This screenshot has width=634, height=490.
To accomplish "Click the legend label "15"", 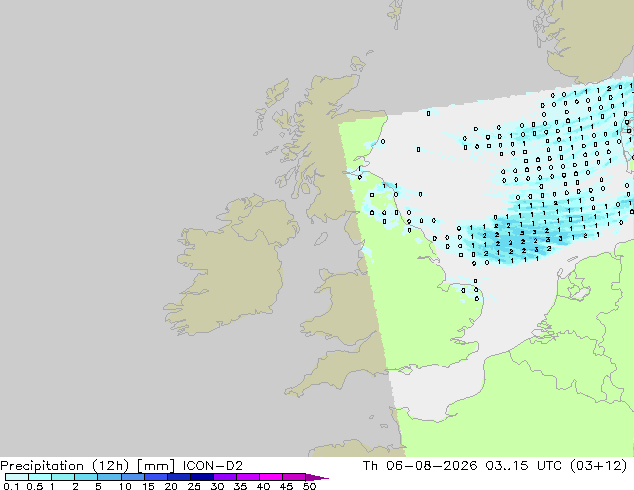I will (x=148, y=486).
